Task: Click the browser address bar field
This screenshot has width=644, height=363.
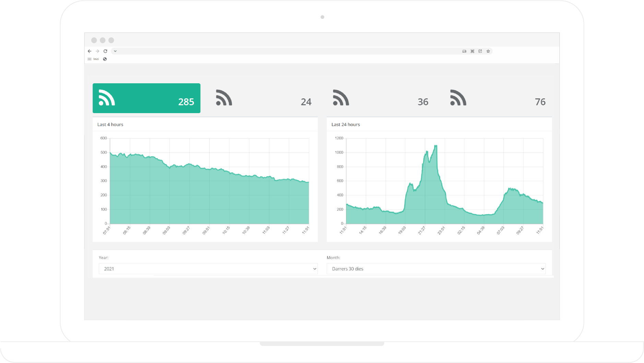Action: point(288,51)
